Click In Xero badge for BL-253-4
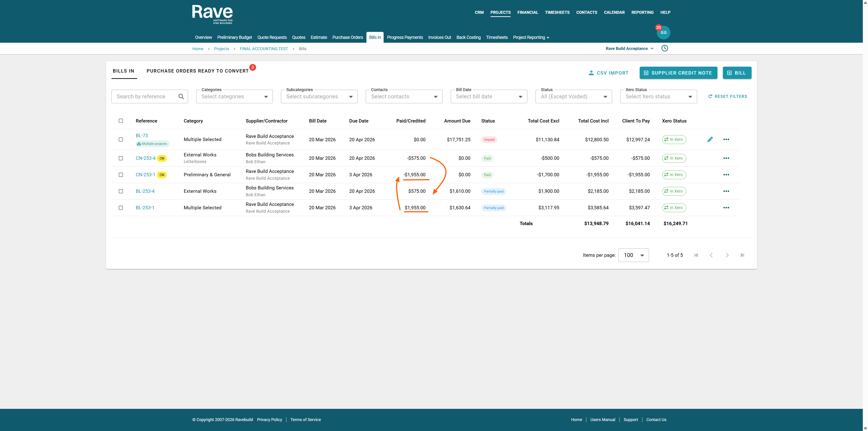This screenshot has height=431, width=868. pos(674,191)
